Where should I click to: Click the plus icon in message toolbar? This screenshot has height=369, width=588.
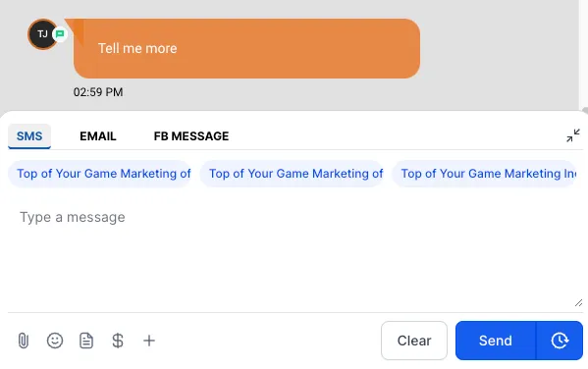pyautogui.click(x=149, y=341)
